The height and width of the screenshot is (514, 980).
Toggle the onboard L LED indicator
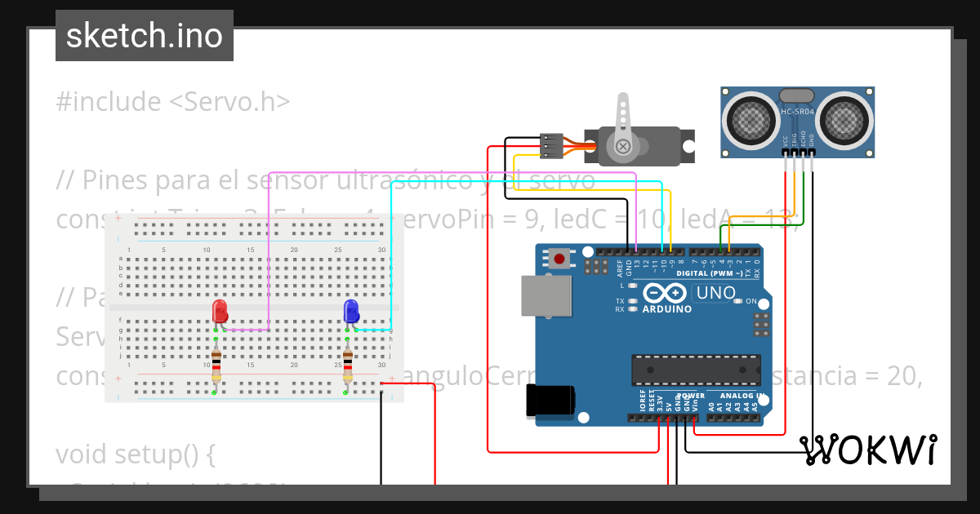coord(632,285)
